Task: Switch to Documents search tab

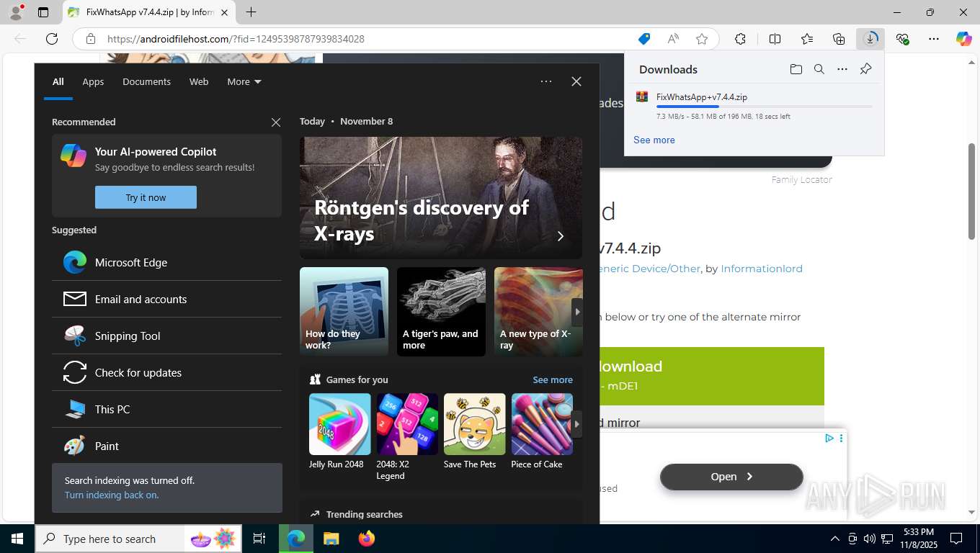Action: tap(146, 81)
